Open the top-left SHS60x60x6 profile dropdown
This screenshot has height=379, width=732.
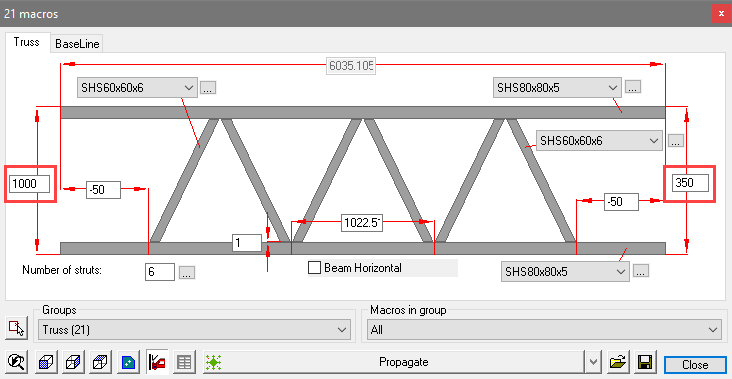(137, 87)
